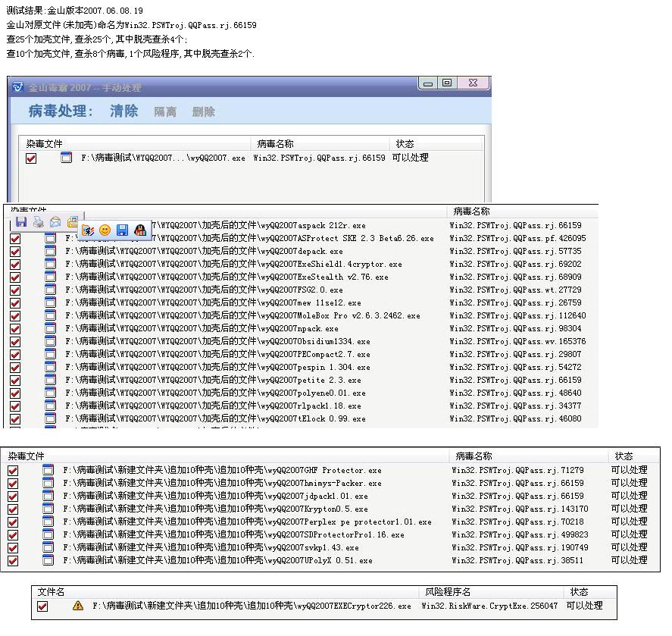Select Win32.PSWTroj.QQPass.wv.165376 virus name
This screenshot has width=672, height=636.
pyautogui.click(x=517, y=341)
